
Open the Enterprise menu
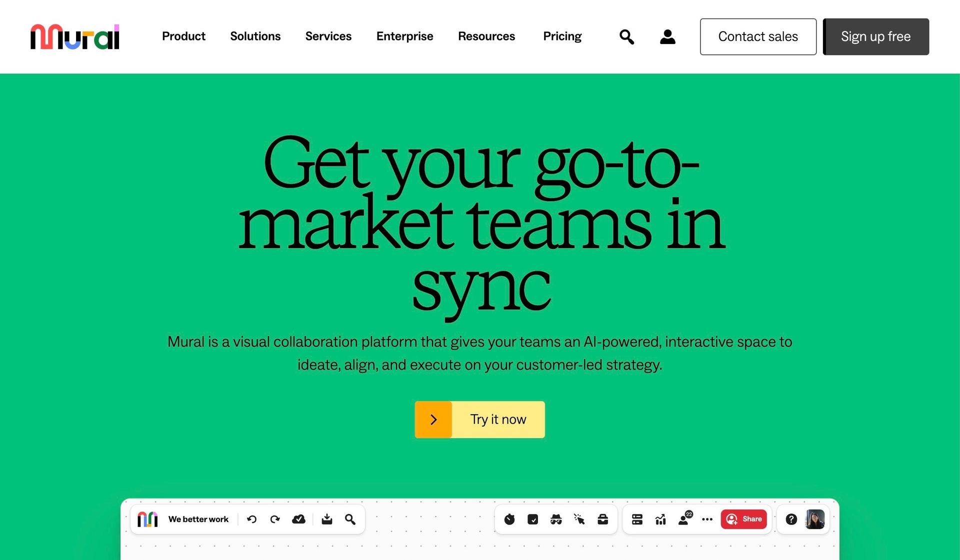[x=405, y=36]
